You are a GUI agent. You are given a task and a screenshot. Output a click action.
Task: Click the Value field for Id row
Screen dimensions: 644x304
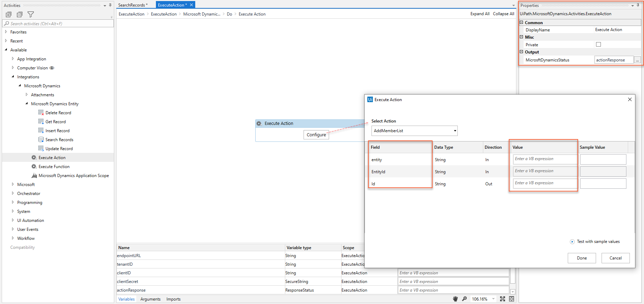pos(545,183)
